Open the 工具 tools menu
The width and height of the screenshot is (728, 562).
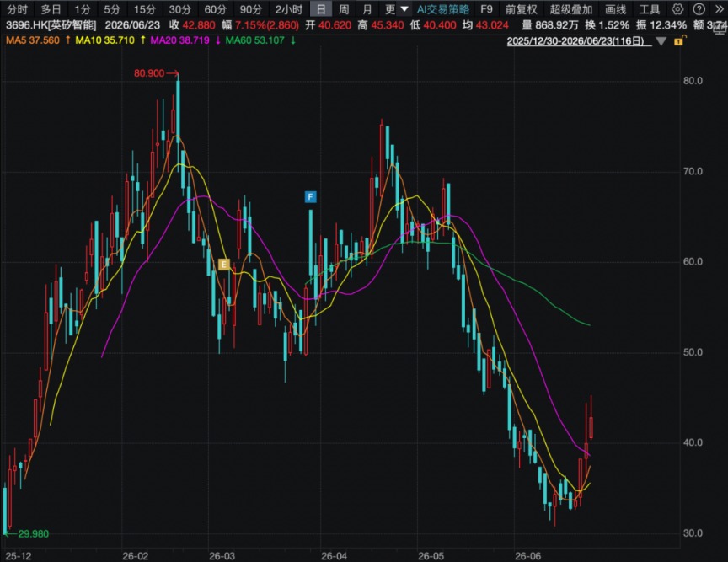point(650,9)
